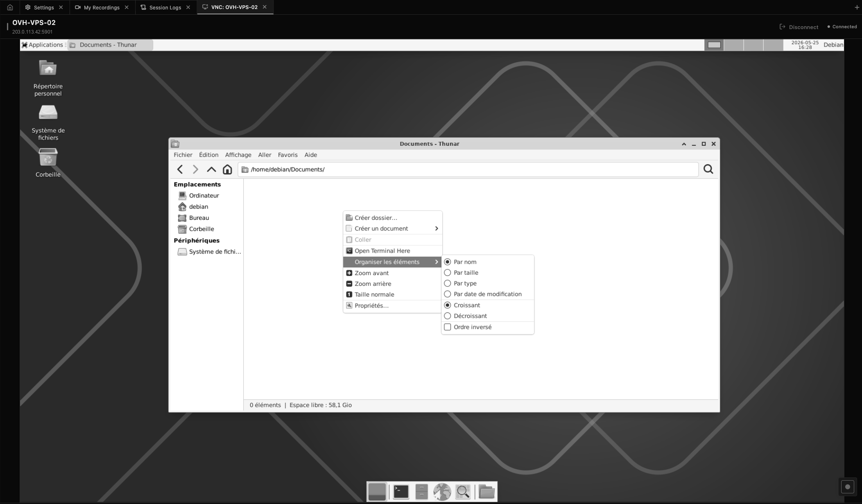Open Système de fichiers desktop icon

coord(48,122)
